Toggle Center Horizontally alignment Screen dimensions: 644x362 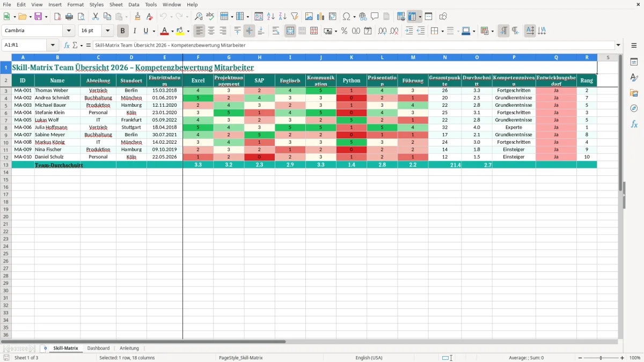pyautogui.click(x=211, y=31)
